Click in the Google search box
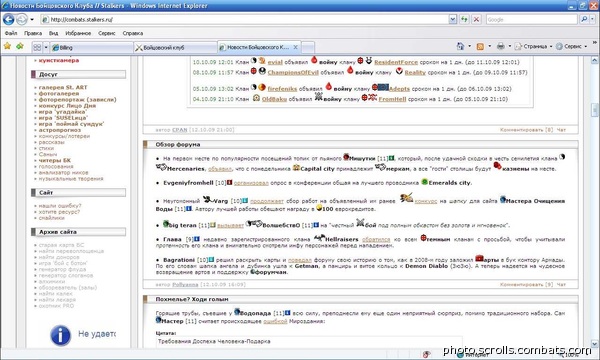This screenshot has width=600, height=360. 532,19
